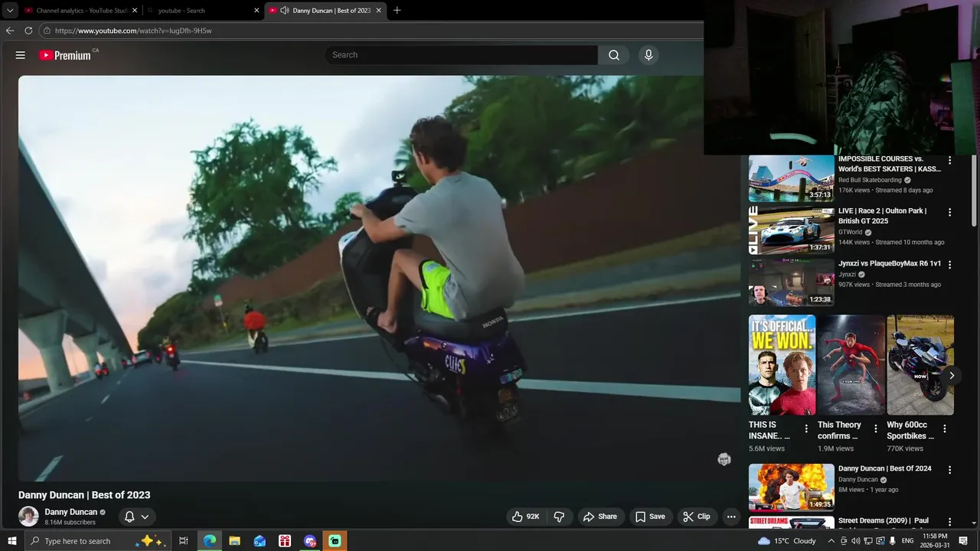Open options menu for Jynxzi video

[x=949, y=264]
